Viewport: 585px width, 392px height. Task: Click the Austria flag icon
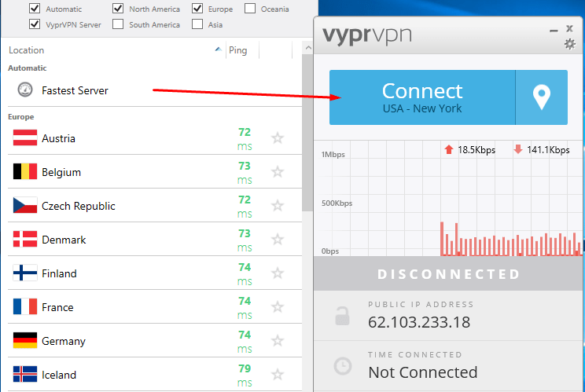click(25, 137)
